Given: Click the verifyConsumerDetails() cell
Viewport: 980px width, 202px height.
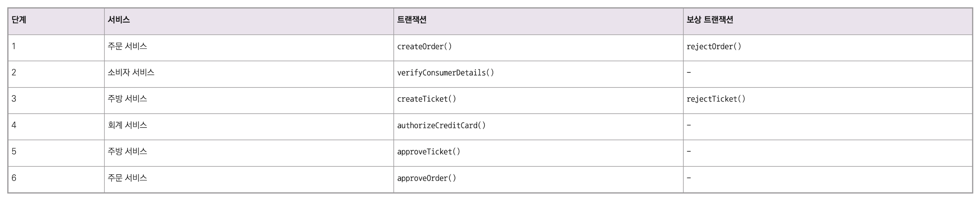Looking at the screenshot, I should coord(446,73).
